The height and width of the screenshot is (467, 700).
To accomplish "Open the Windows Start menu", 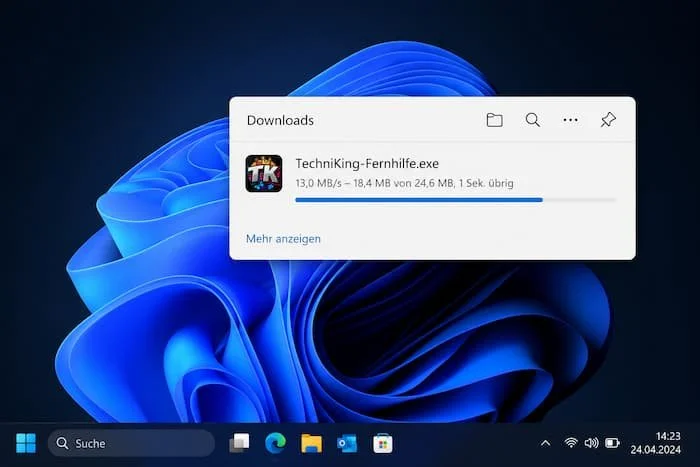I will tap(26, 443).
